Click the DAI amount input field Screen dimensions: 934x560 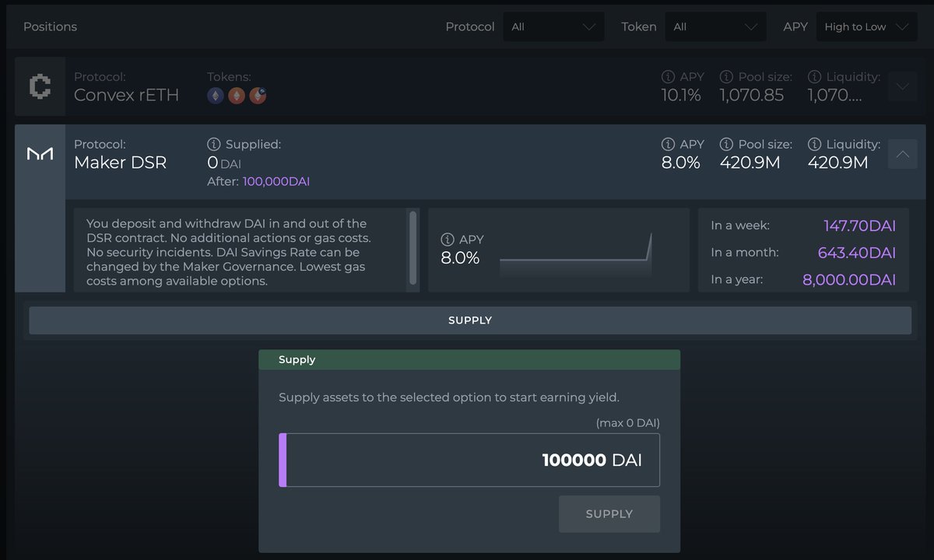pos(469,460)
